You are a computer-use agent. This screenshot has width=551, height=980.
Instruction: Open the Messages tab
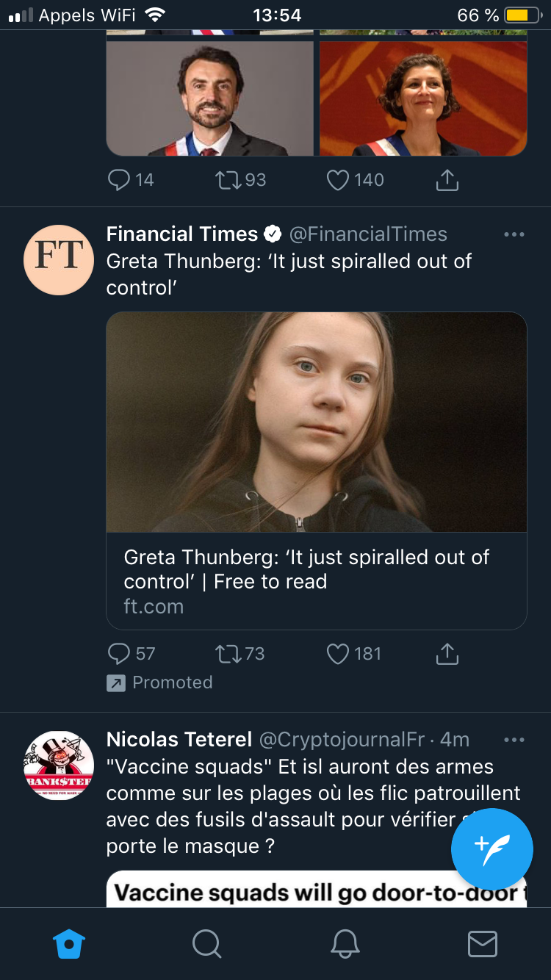pos(483,944)
